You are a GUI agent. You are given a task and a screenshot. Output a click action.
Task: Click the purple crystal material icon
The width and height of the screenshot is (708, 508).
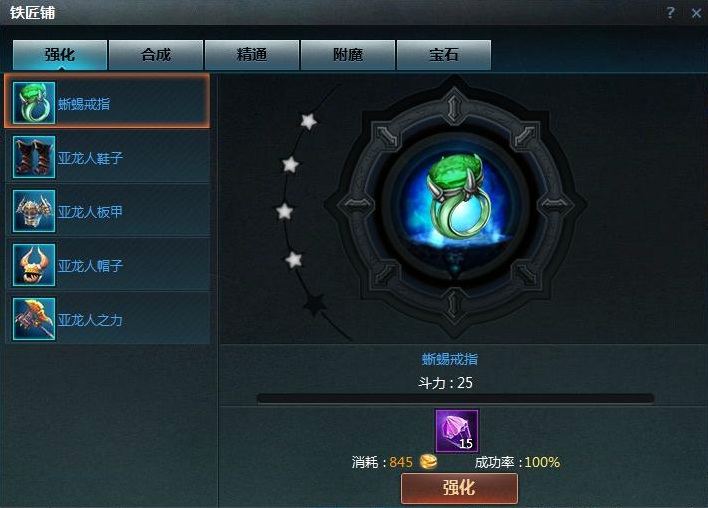click(x=456, y=431)
